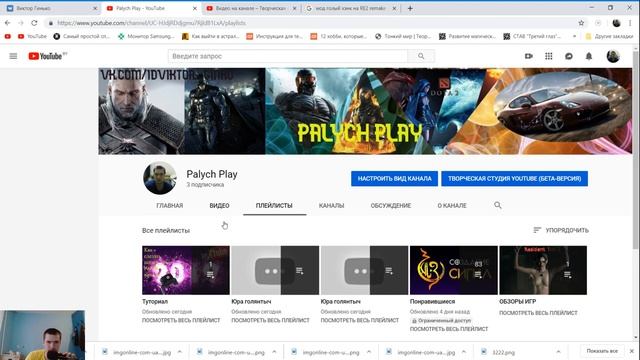Image resolution: width=640 pixels, height=360 pixels.
Task: View full Туториал playlist link
Action: click(x=181, y=320)
